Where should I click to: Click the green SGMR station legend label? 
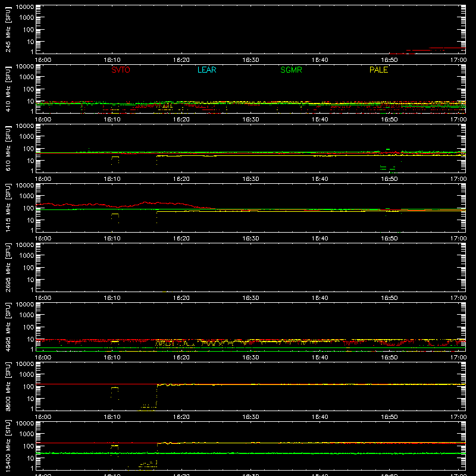point(291,70)
